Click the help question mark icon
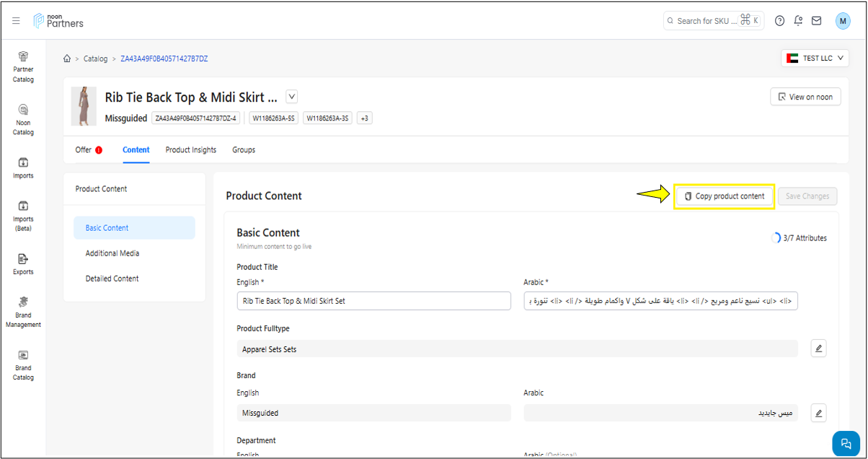Viewport: 868px width, 459px height. 779,21
